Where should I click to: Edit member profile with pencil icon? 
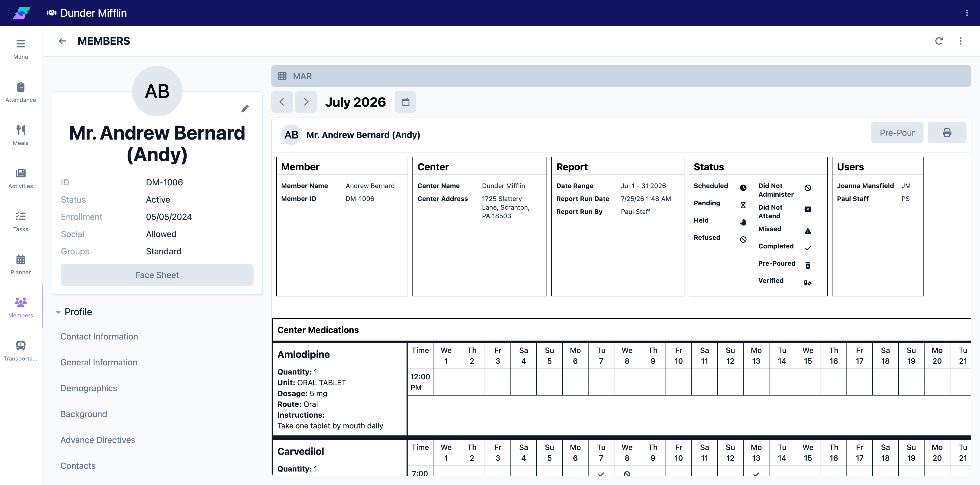(245, 109)
